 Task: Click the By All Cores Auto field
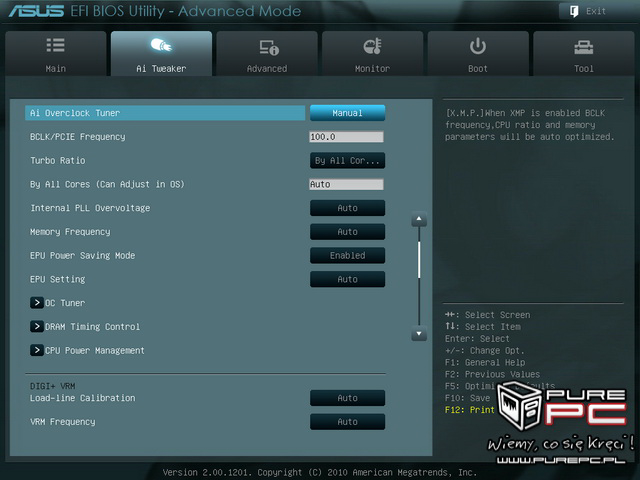tap(346, 184)
